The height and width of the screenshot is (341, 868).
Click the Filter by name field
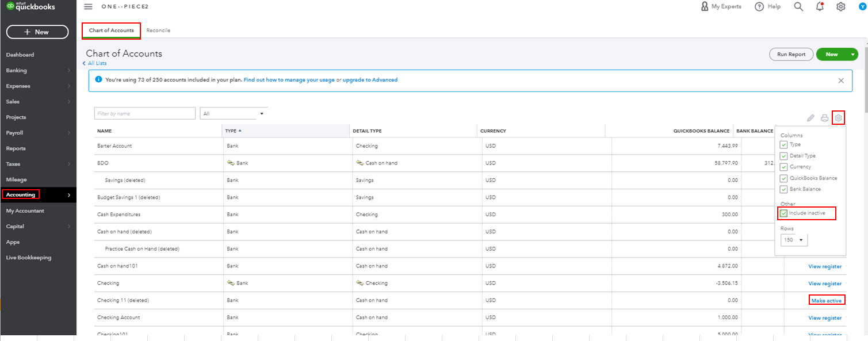[145, 113]
